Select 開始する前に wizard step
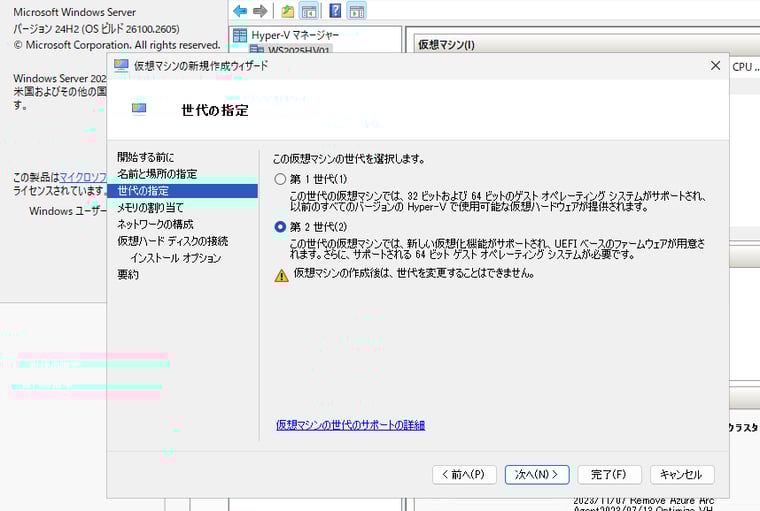Viewport: 760px width, 511px height. pyautogui.click(x=145, y=157)
